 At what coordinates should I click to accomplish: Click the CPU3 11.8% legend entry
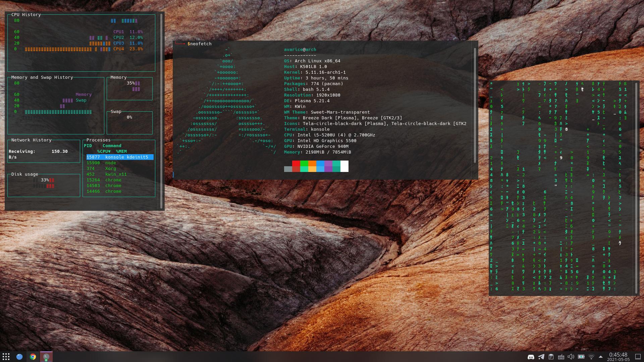[128, 43]
